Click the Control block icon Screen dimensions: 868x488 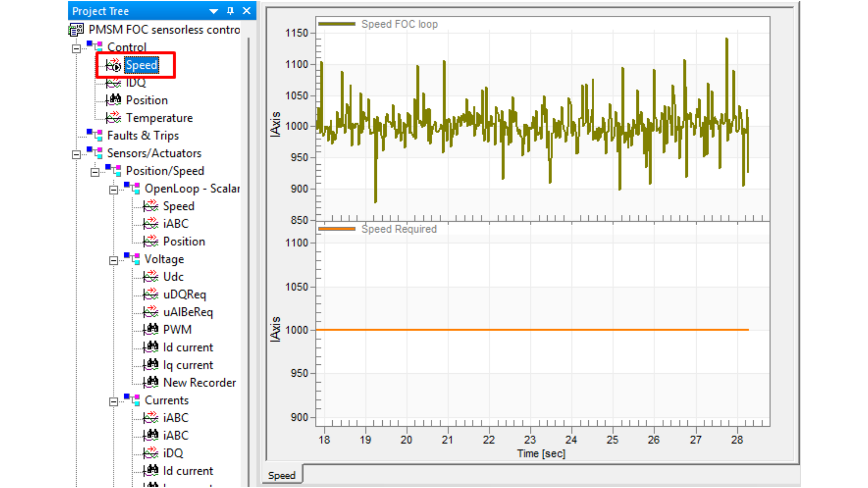pyautogui.click(x=95, y=47)
